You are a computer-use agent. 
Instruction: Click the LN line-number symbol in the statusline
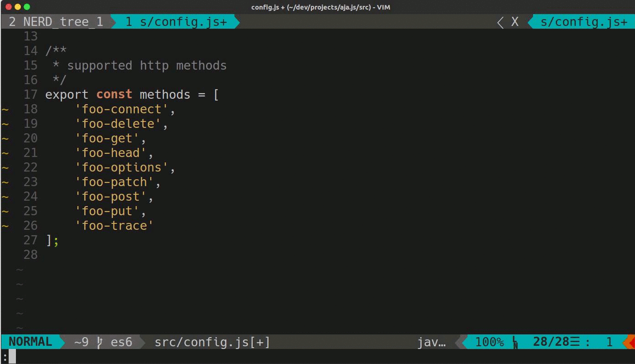coord(515,343)
